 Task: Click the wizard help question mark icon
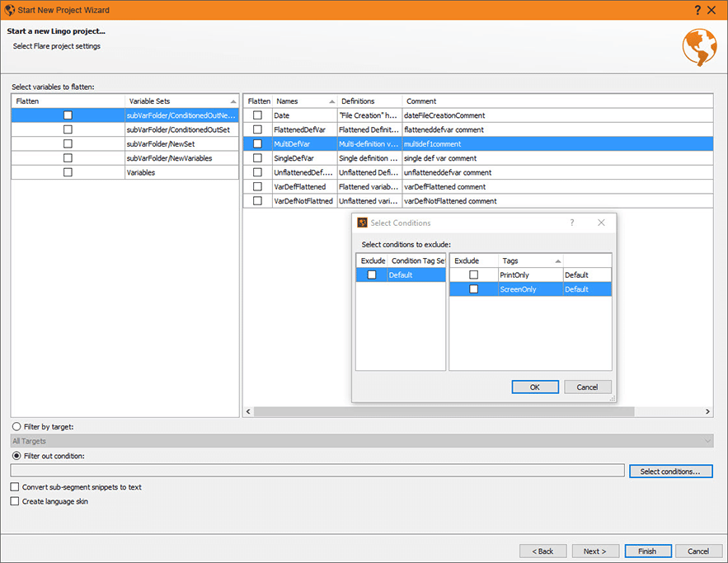[x=697, y=10]
